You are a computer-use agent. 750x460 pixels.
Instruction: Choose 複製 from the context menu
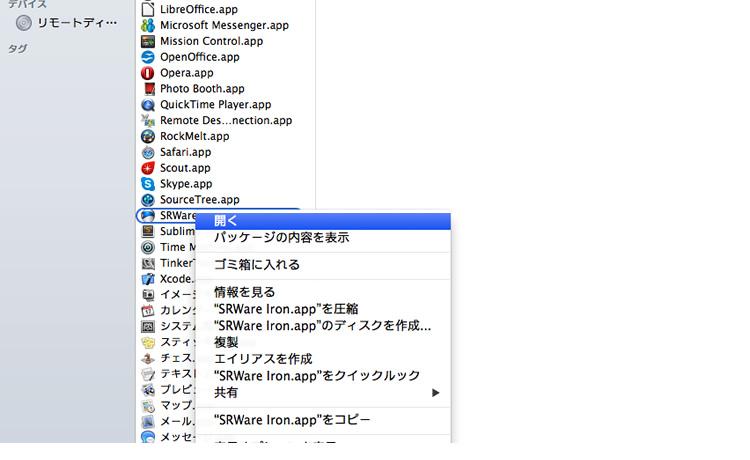[x=323, y=342]
